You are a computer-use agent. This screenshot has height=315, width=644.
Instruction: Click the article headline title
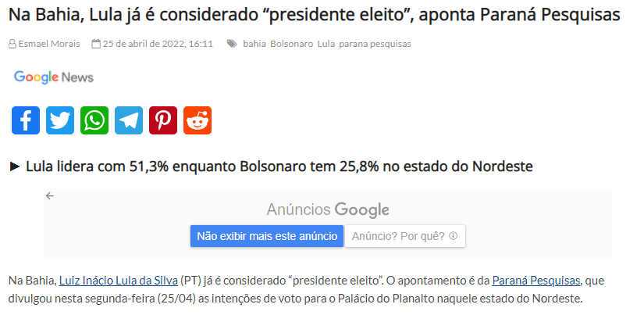click(x=315, y=15)
